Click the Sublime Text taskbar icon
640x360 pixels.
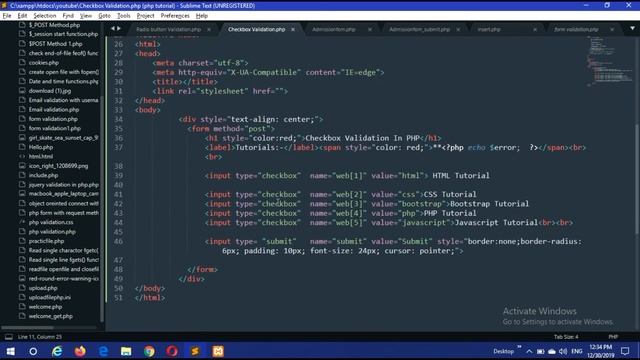click(x=195, y=351)
